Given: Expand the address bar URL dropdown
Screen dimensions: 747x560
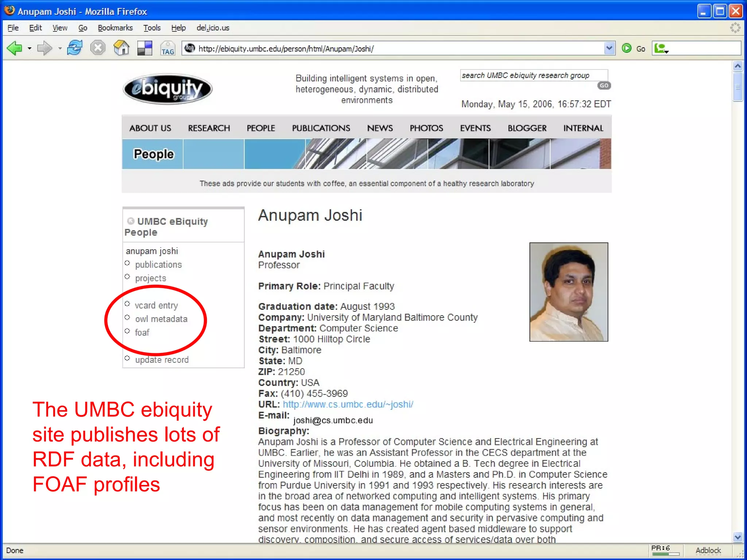Looking at the screenshot, I should coord(609,48).
